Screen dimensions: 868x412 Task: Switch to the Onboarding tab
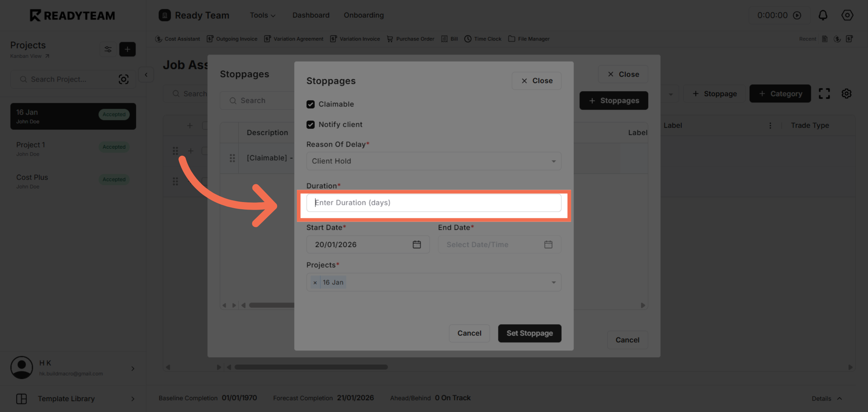point(363,15)
